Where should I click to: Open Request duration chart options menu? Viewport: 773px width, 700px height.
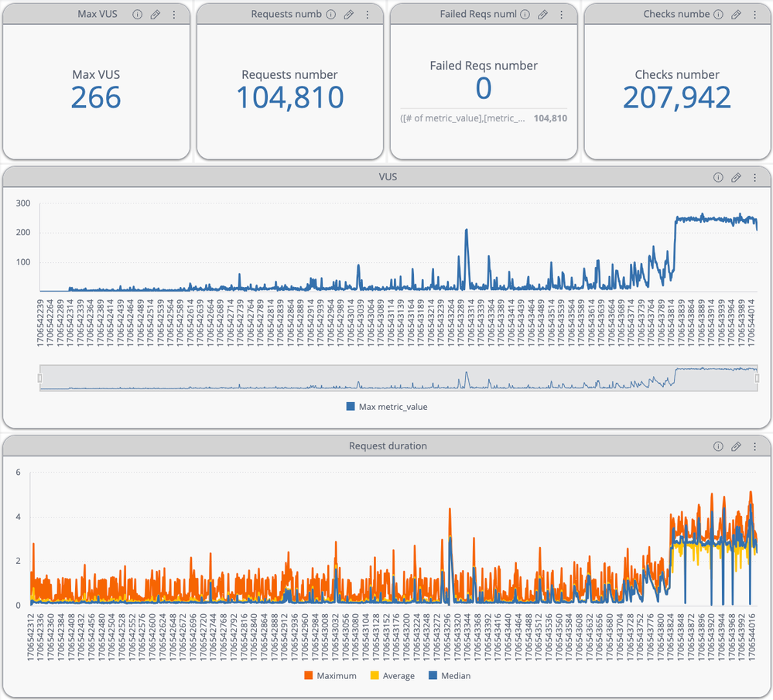(x=754, y=446)
